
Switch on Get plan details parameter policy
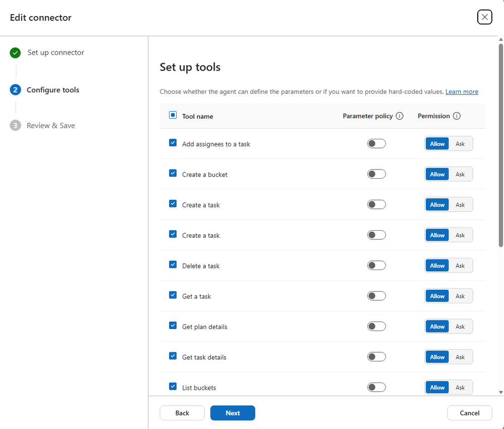coord(376,327)
